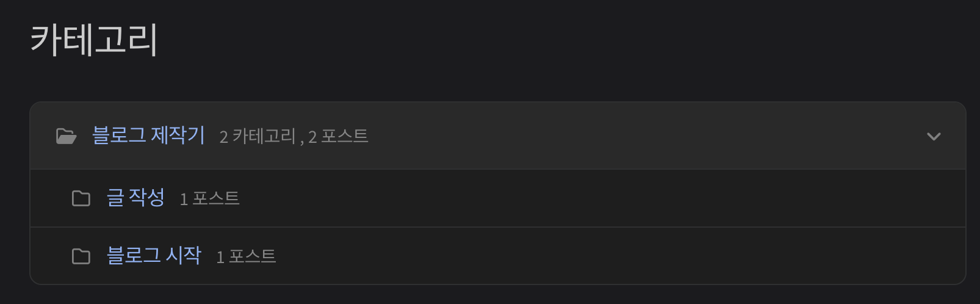Click the word 작성 in the first subcategory
The width and height of the screenshot is (980, 304).
(x=146, y=197)
